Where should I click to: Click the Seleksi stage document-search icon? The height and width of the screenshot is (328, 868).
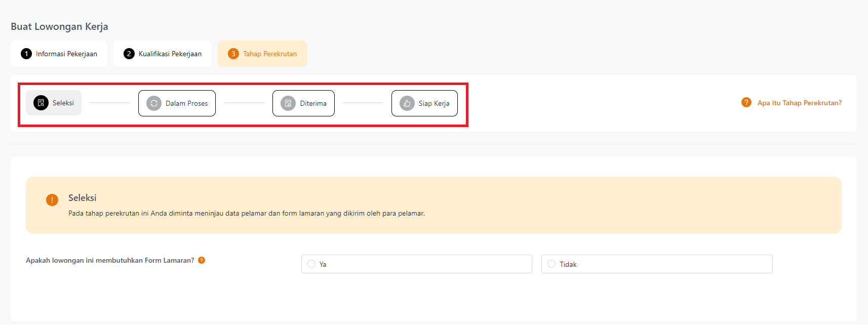coord(41,103)
